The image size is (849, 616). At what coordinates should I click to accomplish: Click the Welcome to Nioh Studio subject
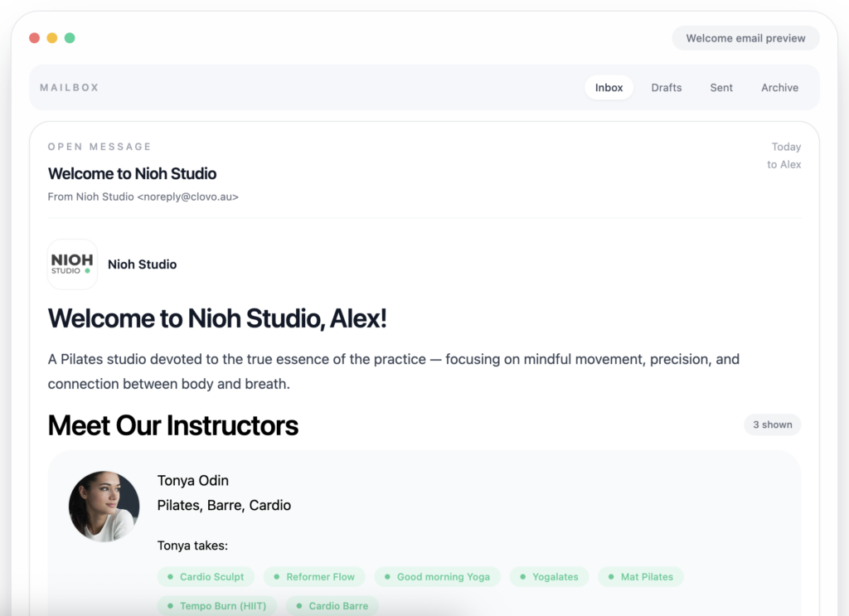(x=132, y=173)
